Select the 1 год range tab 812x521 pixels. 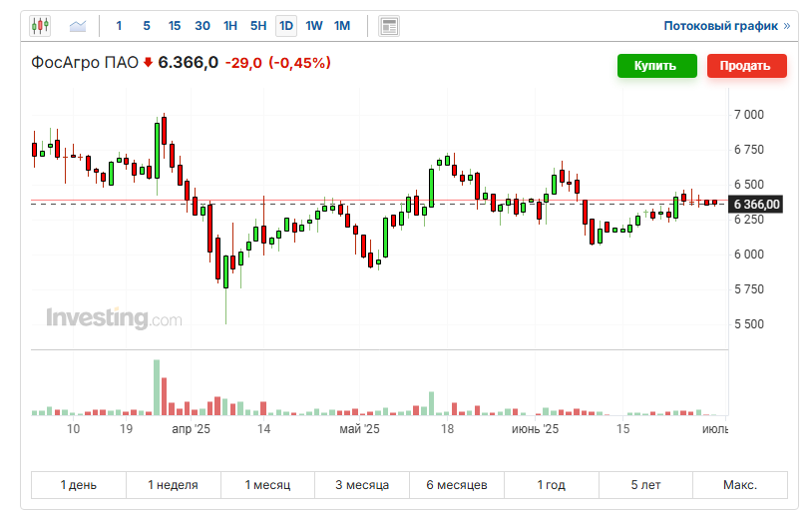pos(551,485)
